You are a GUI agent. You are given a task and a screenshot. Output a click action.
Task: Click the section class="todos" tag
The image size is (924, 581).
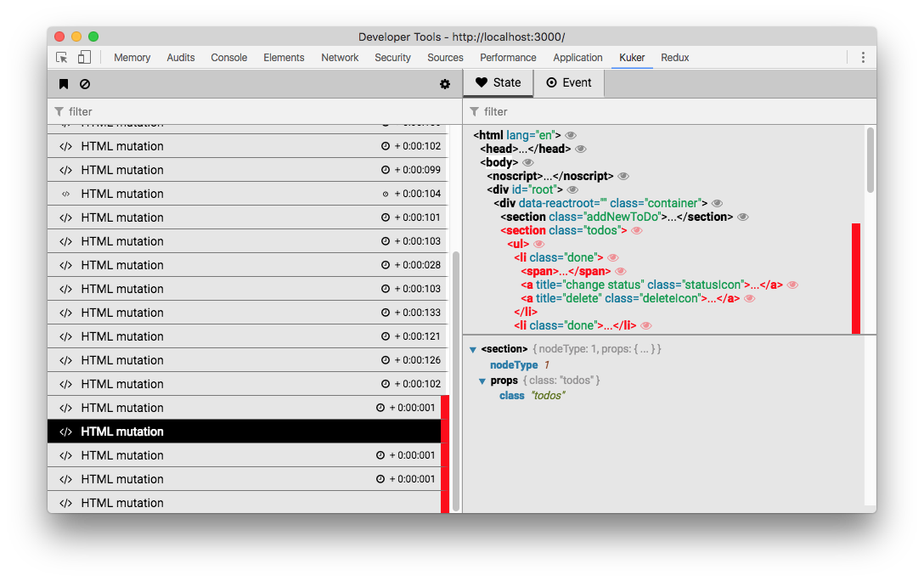(564, 230)
